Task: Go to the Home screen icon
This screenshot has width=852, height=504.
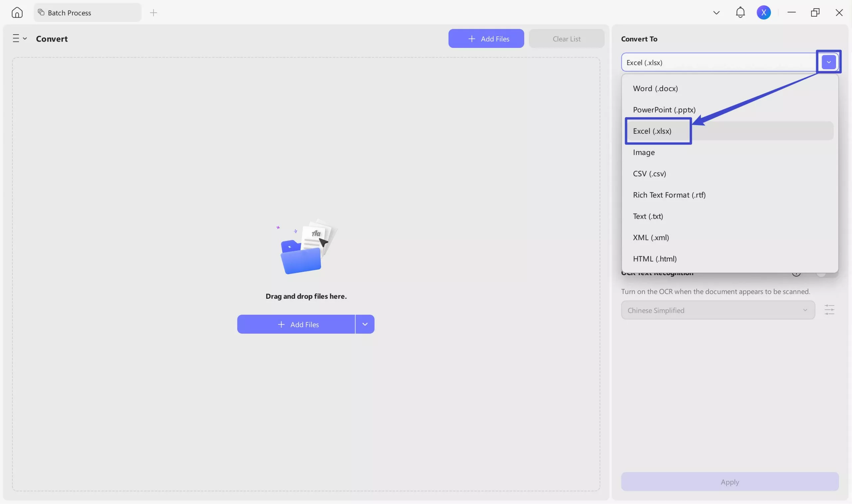Action: [17, 13]
